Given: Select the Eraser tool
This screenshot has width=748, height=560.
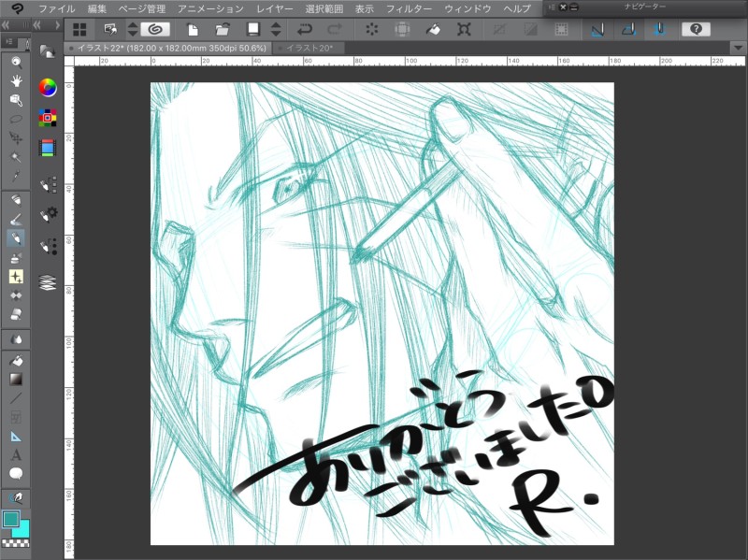Looking at the screenshot, I should click(16, 315).
